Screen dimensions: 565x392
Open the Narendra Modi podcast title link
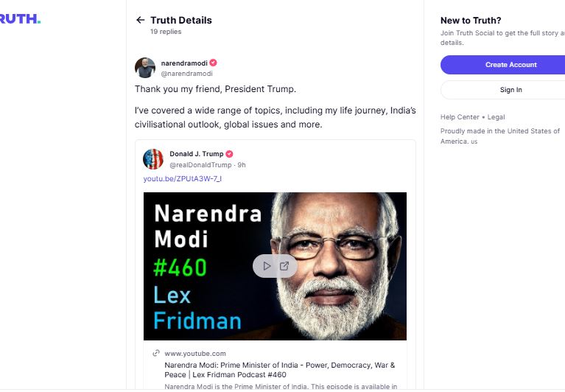(x=280, y=370)
